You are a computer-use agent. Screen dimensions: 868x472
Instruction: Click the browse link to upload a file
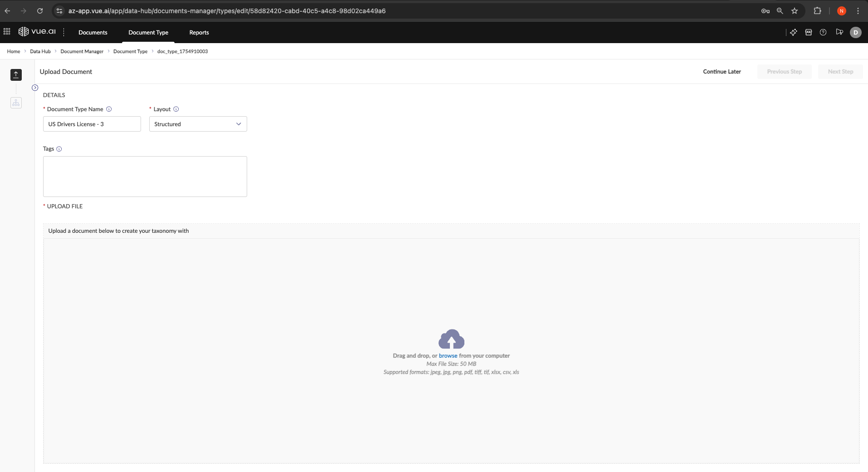(x=449, y=355)
